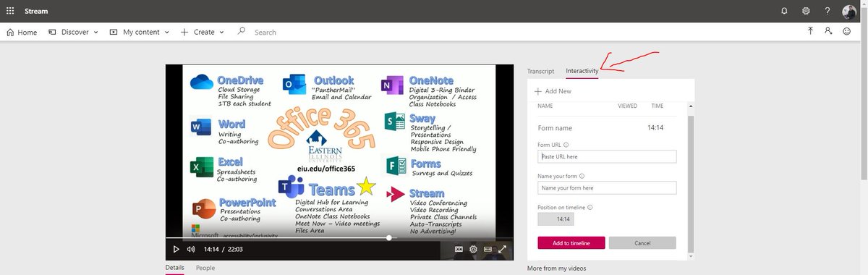The image size is (868, 275).
Task: Click the Cancel button
Action: click(x=642, y=243)
